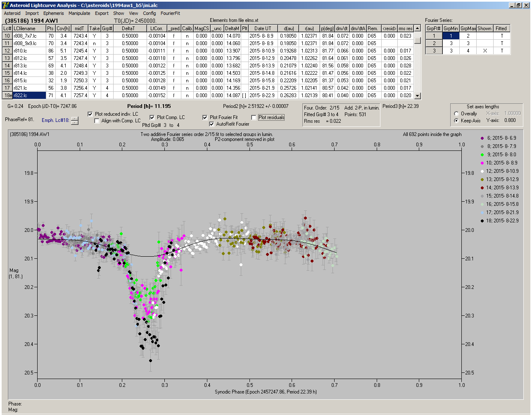Click Fourier Series row 2 header
The height and width of the screenshot is (415, 532).
pyautogui.click(x=434, y=43)
